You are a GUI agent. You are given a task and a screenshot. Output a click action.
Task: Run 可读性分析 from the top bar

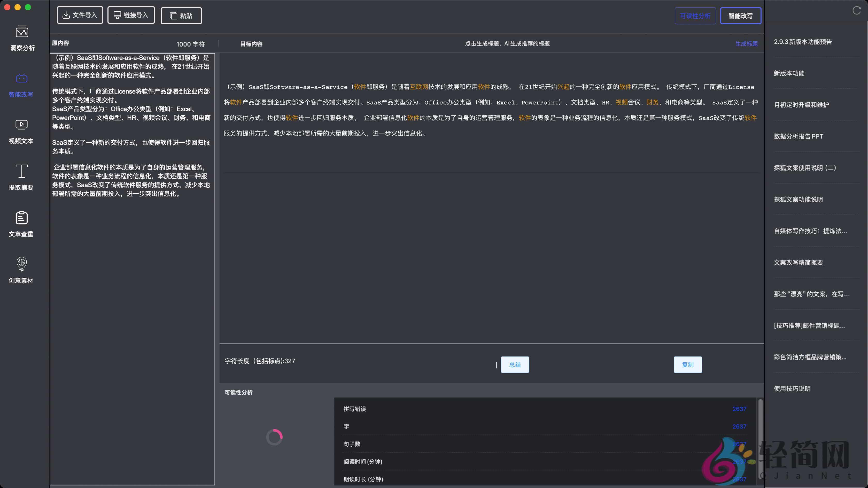pyautogui.click(x=695, y=16)
